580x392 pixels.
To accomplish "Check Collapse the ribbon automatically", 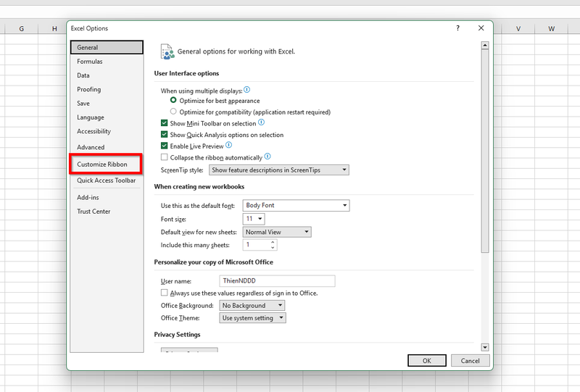I will click(x=165, y=157).
